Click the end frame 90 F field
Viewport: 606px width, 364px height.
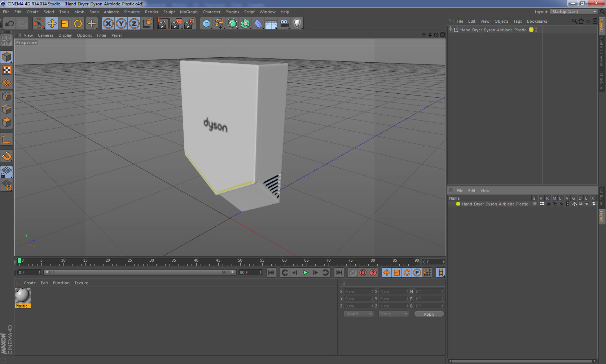click(x=250, y=272)
